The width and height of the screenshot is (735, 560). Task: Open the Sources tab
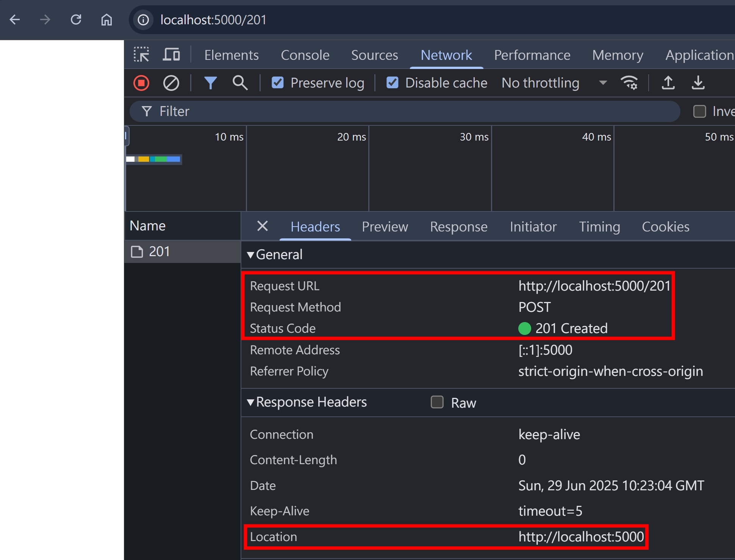pyautogui.click(x=375, y=55)
